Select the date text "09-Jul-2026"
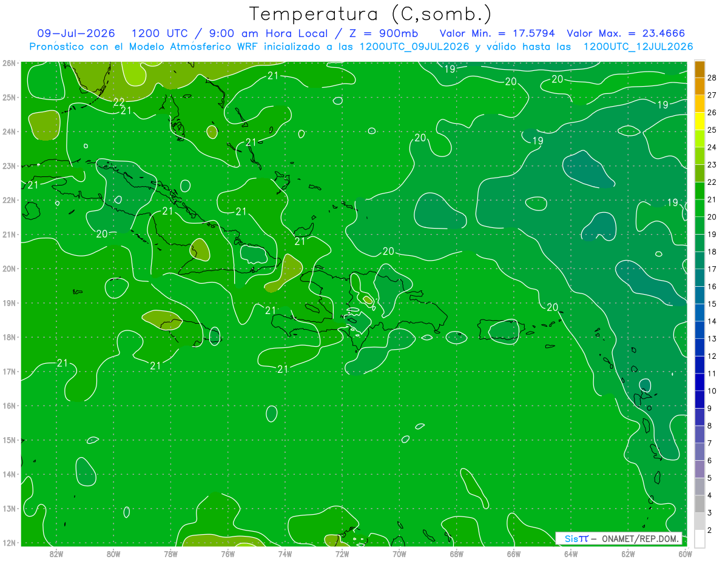Viewport: 728px width, 562px height. click(x=76, y=33)
